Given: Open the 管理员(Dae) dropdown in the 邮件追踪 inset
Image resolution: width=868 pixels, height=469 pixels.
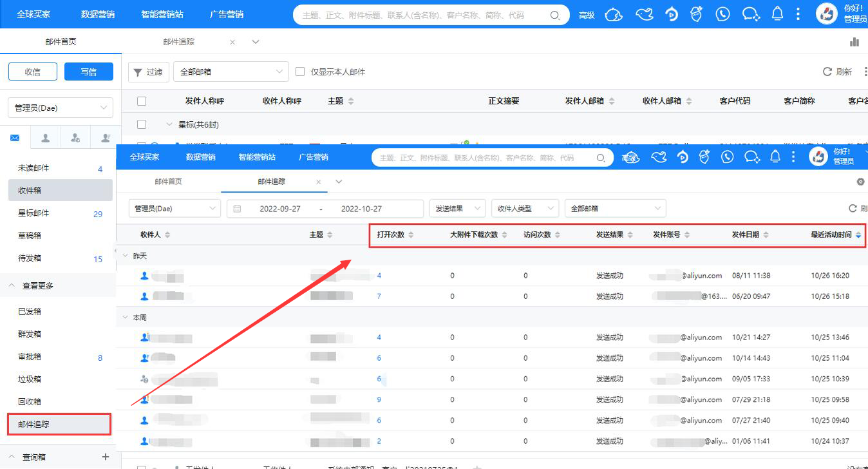Looking at the screenshot, I should (175, 209).
